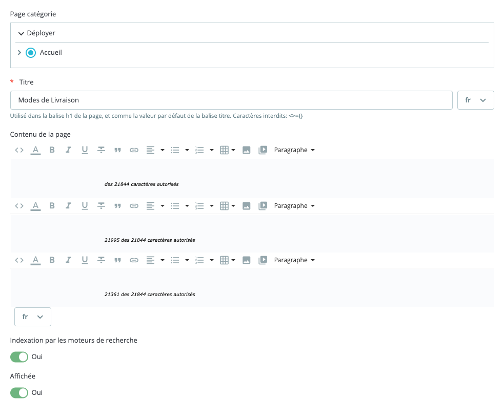Click Italic icon in second editor toolbar
This screenshot has height=420, width=504.
click(x=68, y=206)
